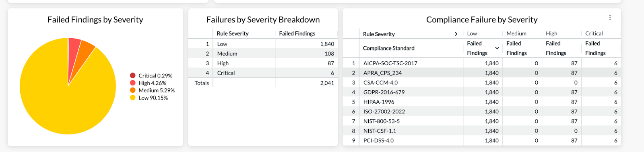The width and height of the screenshot is (644, 152).
Task: Click the 1,840 Low failed findings value
Action: [327, 44]
